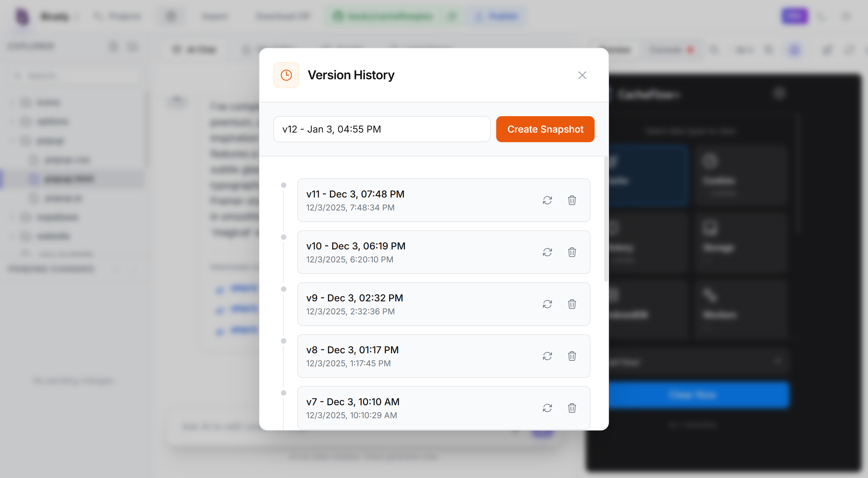Restore the v8 snapshot
This screenshot has height=478, width=868.
(547, 356)
